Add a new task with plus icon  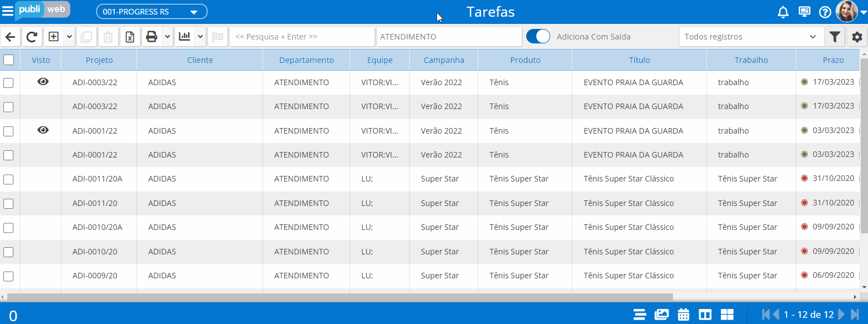tap(54, 37)
